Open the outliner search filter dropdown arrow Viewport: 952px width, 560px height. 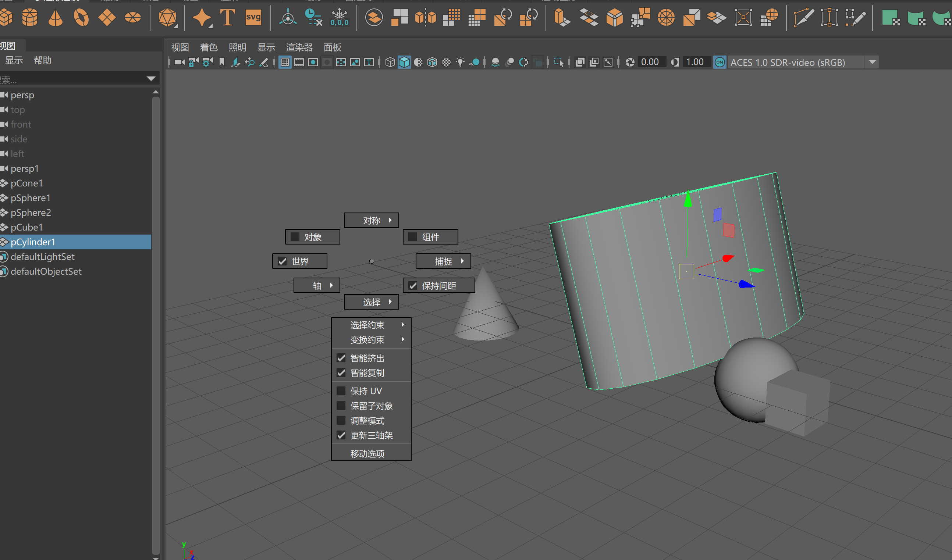(151, 79)
